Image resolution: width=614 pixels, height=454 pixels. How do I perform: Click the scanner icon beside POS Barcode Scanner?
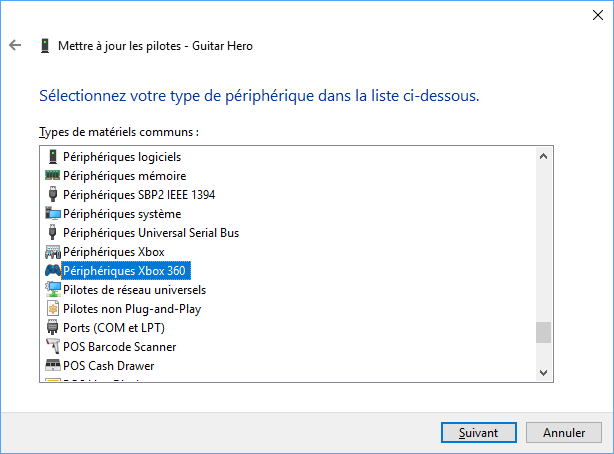click(52, 346)
